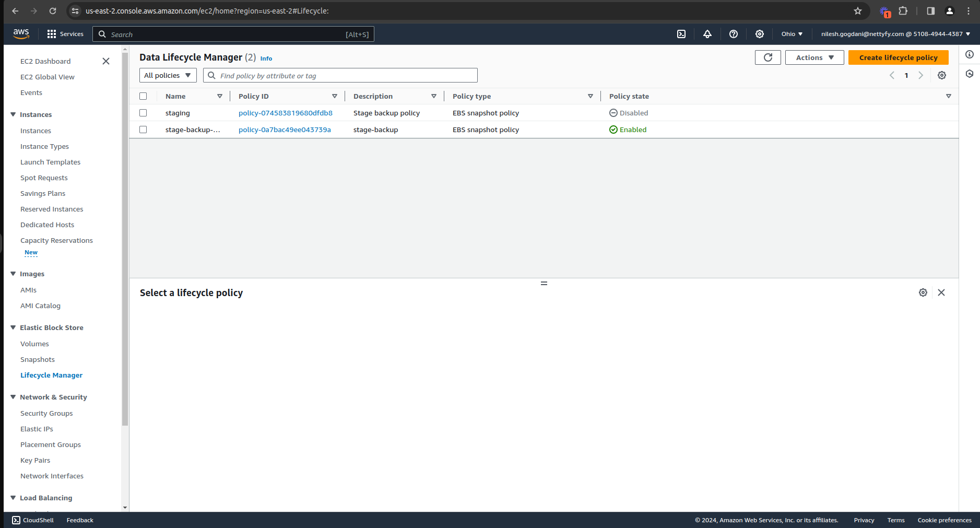980x528 pixels.
Task: Open the help question mark icon
Action: click(x=734, y=34)
